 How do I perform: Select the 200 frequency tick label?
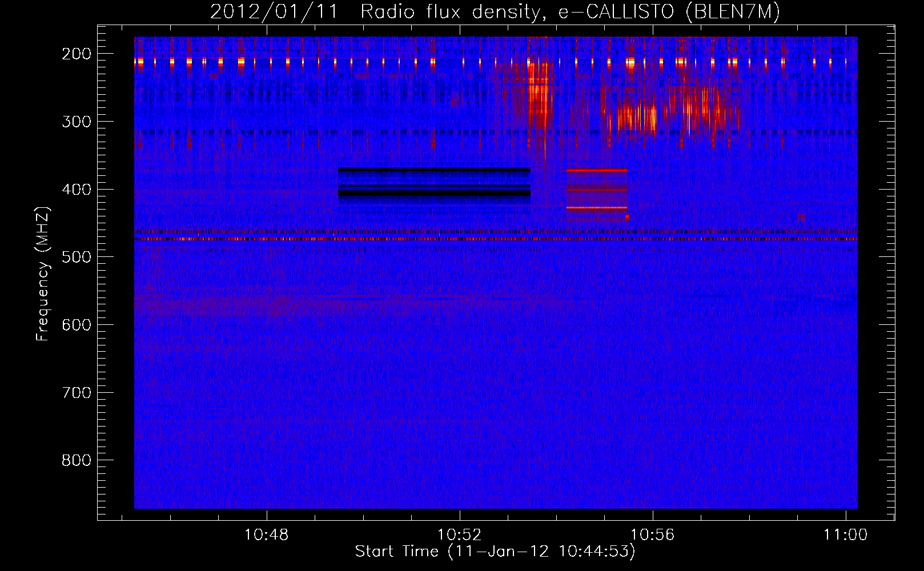point(76,54)
